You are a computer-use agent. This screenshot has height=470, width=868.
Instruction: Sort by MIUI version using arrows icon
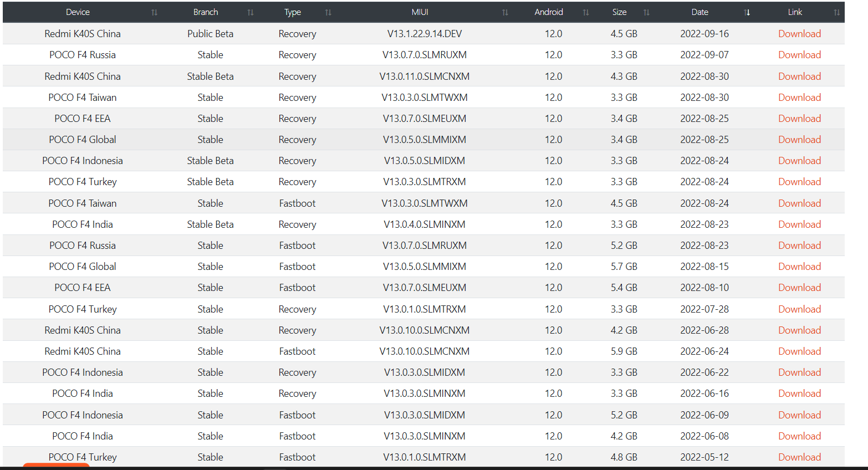tap(505, 12)
